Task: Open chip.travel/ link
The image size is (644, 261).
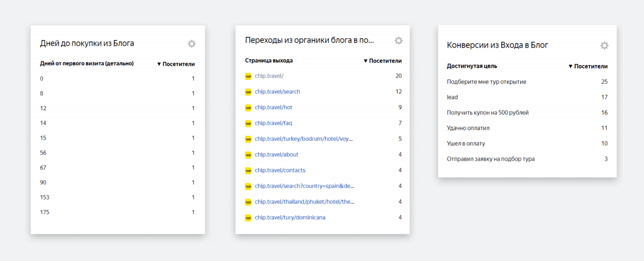Action: coord(269,76)
